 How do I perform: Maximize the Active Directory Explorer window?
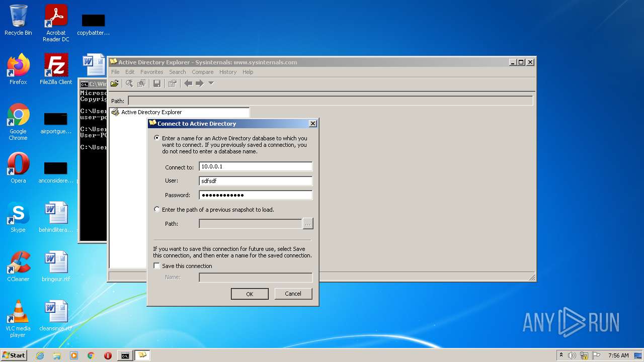click(521, 62)
